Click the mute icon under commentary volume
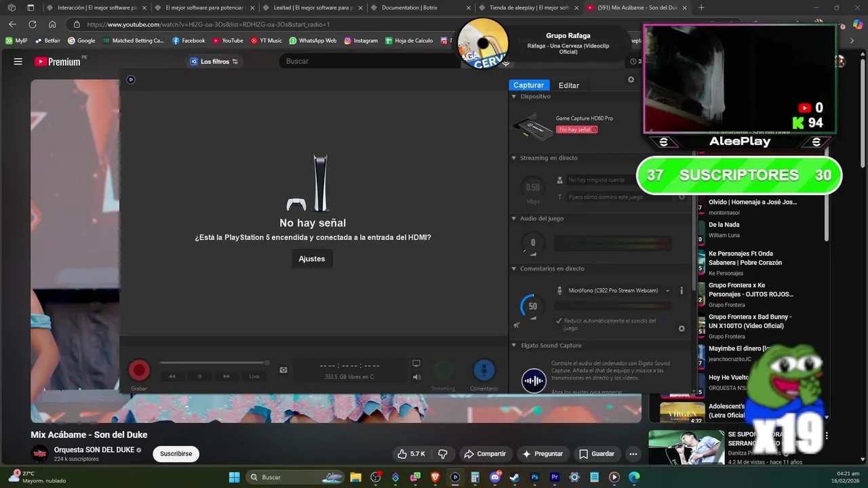Screen dimensions: 868x488 [x=517, y=325]
